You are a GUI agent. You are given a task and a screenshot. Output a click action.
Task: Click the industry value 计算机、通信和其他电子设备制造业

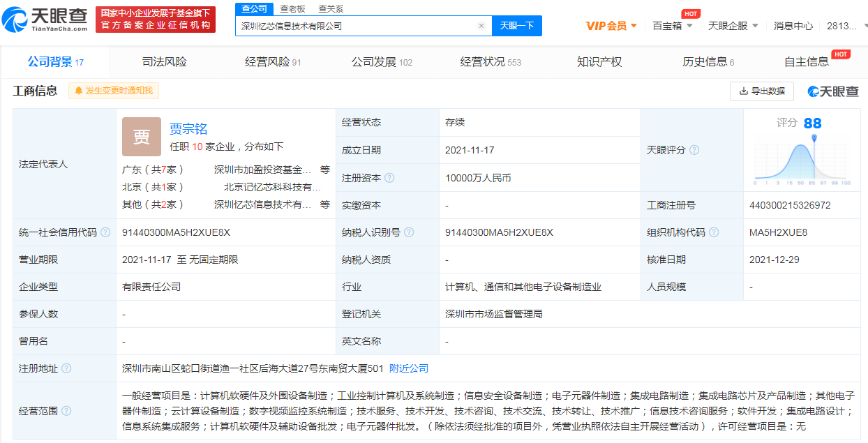click(x=523, y=287)
